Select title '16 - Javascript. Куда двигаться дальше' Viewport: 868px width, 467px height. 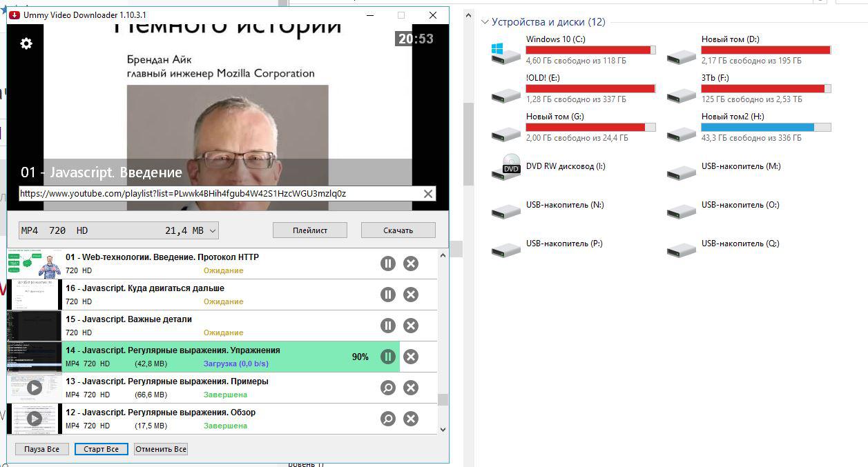145,288
